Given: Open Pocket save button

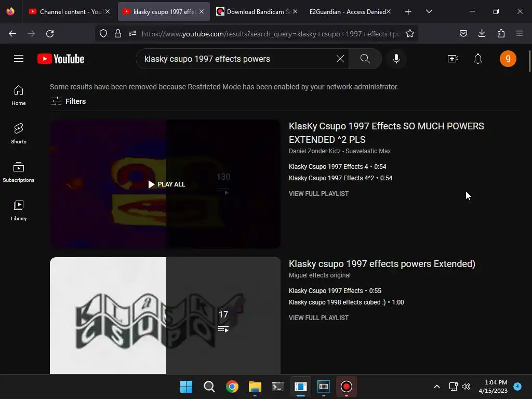Looking at the screenshot, I should [463, 33].
